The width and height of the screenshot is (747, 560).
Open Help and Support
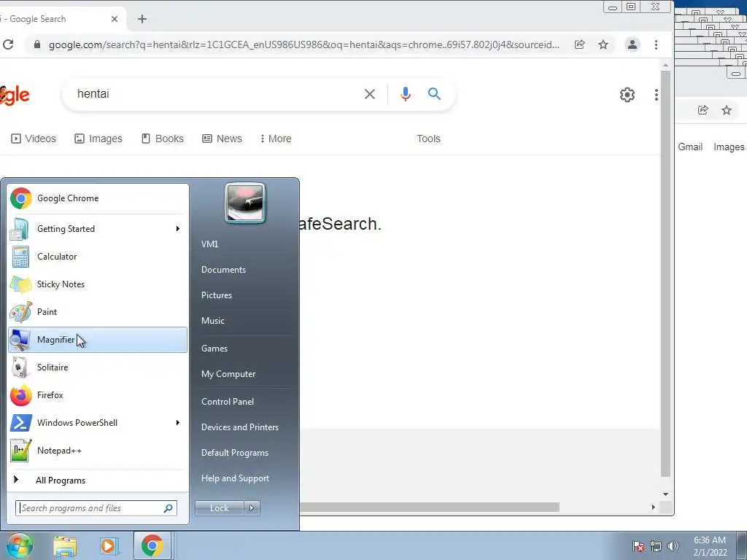pos(235,478)
